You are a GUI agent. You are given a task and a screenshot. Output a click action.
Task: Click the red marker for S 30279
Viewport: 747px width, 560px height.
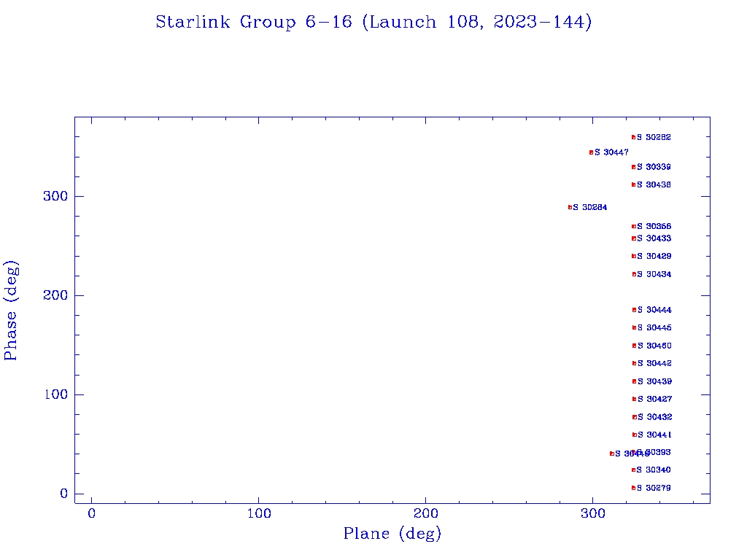(633, 488)
